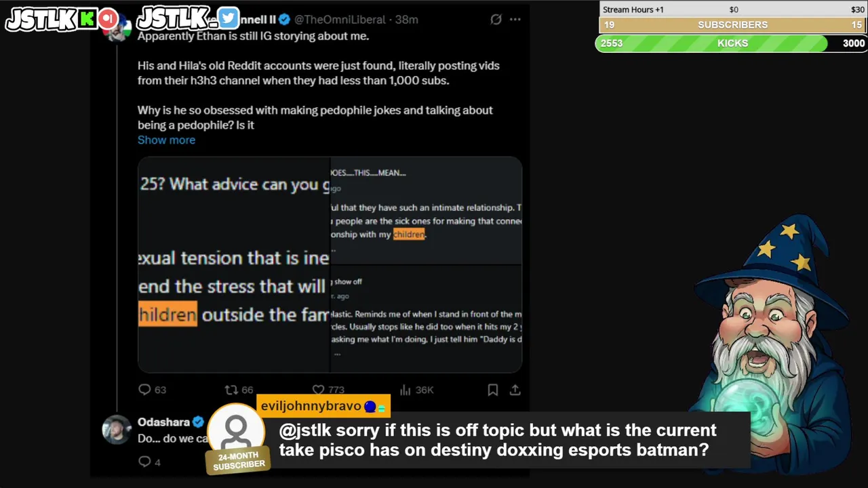This screenshot has width=868, height=488.
Task: Click the 38m tweet timestamp
Action: pos(406,20)
